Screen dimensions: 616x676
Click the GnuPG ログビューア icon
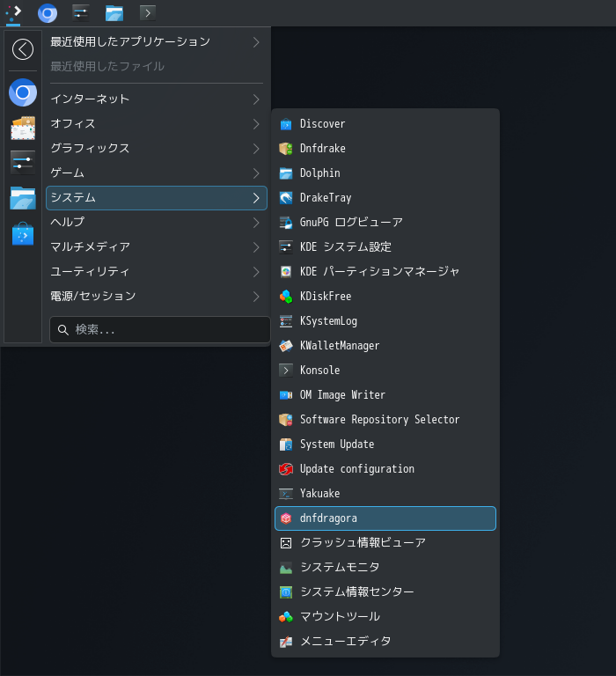click(x=286, y=223)
